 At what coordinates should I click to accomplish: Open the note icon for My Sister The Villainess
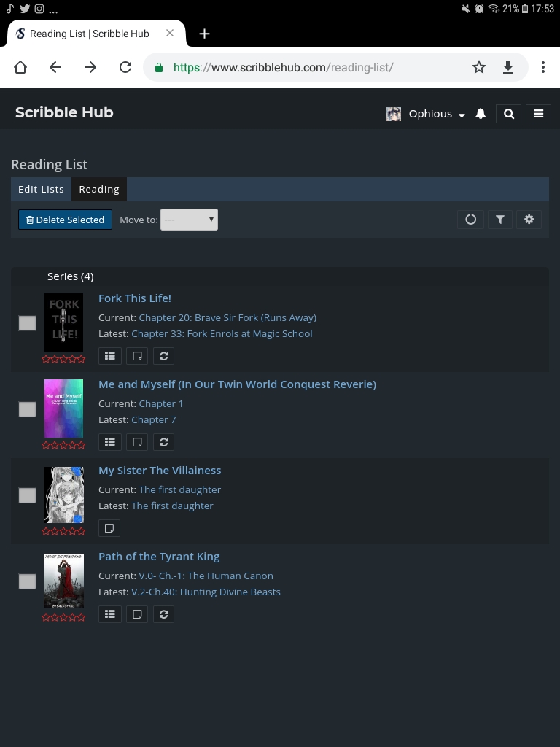(x=109, y=528)
